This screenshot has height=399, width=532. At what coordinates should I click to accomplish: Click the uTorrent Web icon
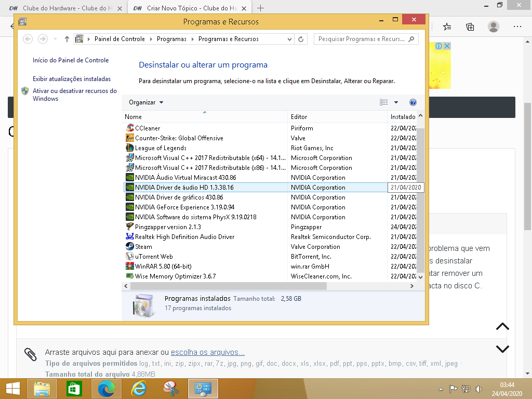[x=129, y=256]
